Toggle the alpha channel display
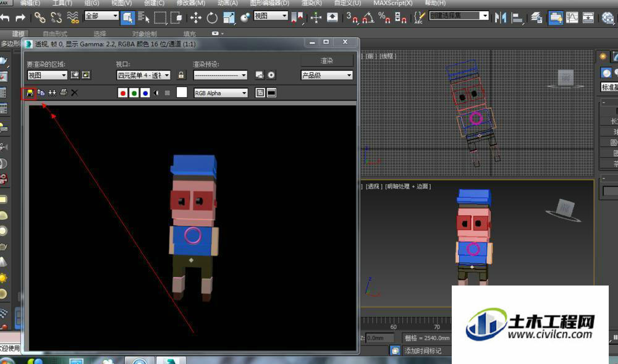The height and width of the screenshot is (364, 618). coord(156,93)
